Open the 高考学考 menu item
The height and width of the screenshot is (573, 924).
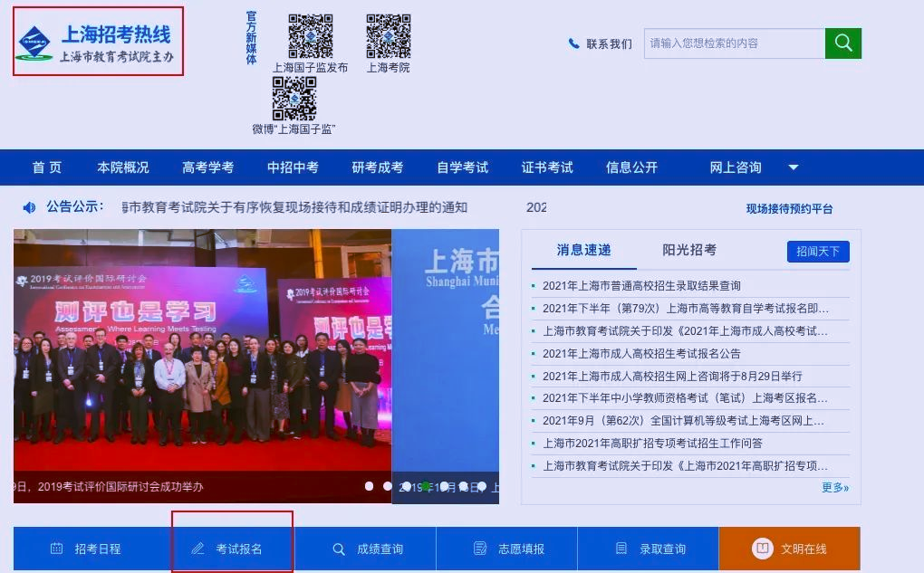[x=207, y=167]
